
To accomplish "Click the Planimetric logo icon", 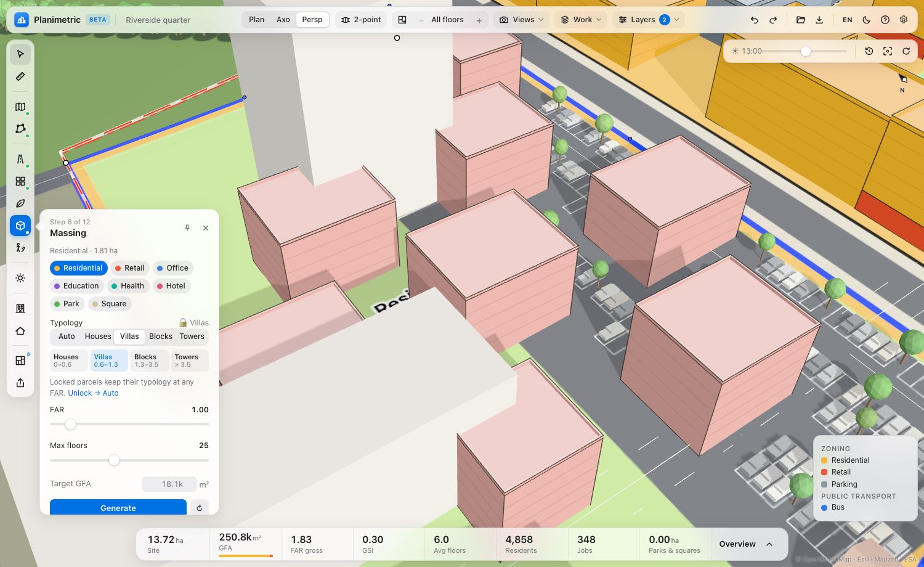I will pos(22,20).
